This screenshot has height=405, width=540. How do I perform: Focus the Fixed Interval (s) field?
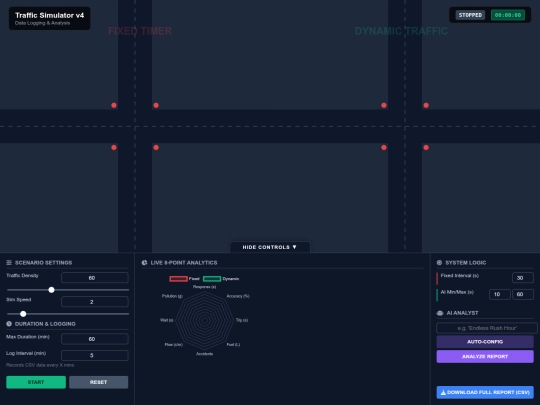click(523, 278)
